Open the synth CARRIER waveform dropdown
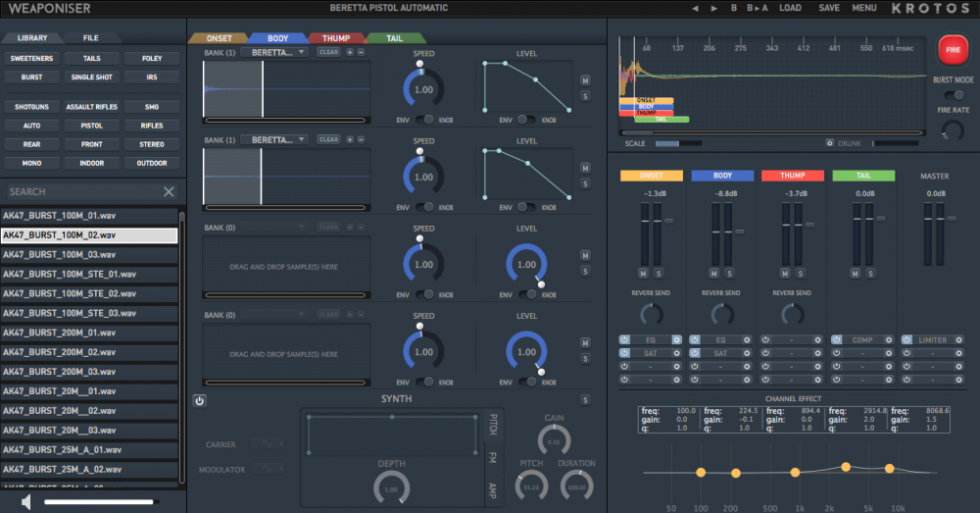This screenshot has height=513, width=980. click(269, 444)
